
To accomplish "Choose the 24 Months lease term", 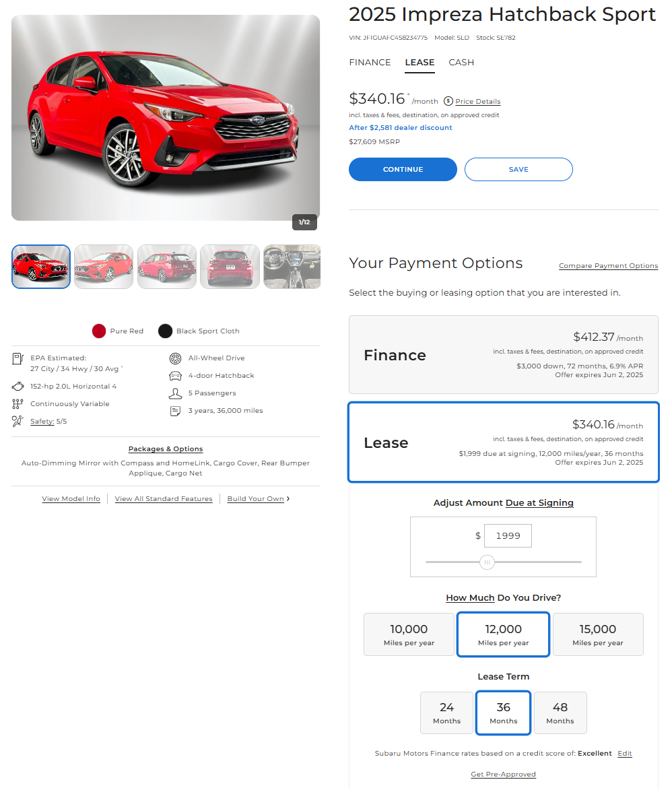I will (447, 713).
